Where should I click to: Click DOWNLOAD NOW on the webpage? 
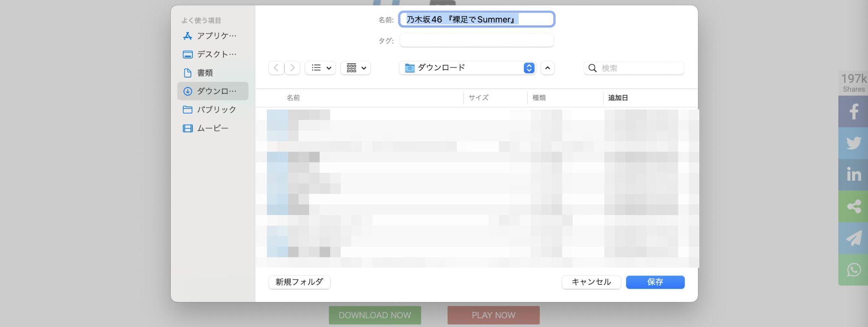(x=375, y=315)
